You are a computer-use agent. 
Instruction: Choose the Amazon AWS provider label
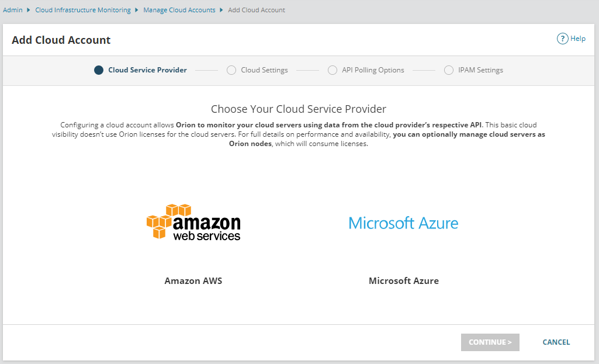pos(193,281)
